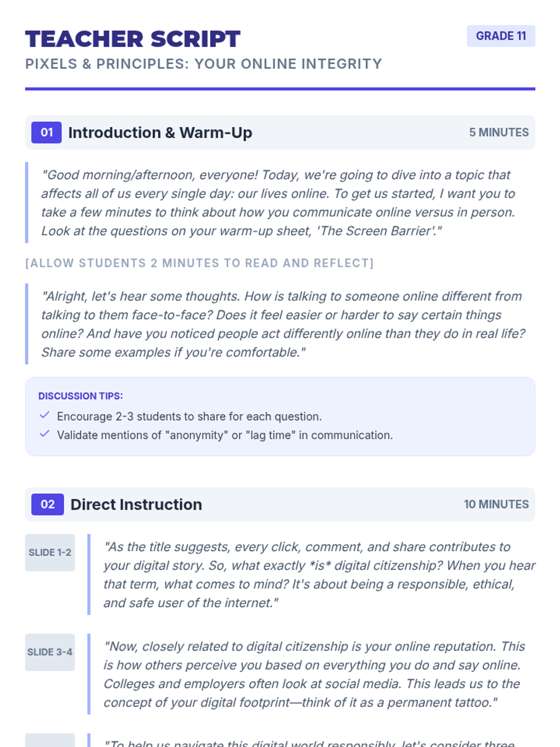This screenshot has height=747, width=560.
Task: Click the GRADE 11 badge
Action: [501, 36]
